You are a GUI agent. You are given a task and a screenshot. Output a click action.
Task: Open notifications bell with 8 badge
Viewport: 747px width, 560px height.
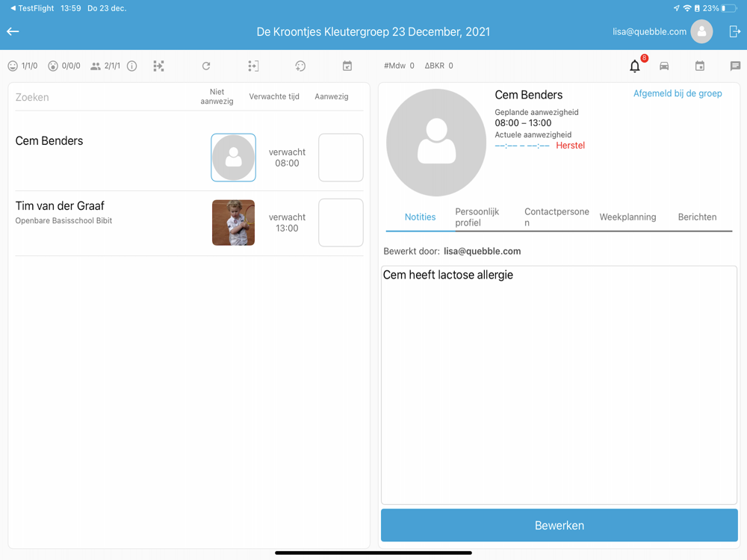click(x=635, y=66)
